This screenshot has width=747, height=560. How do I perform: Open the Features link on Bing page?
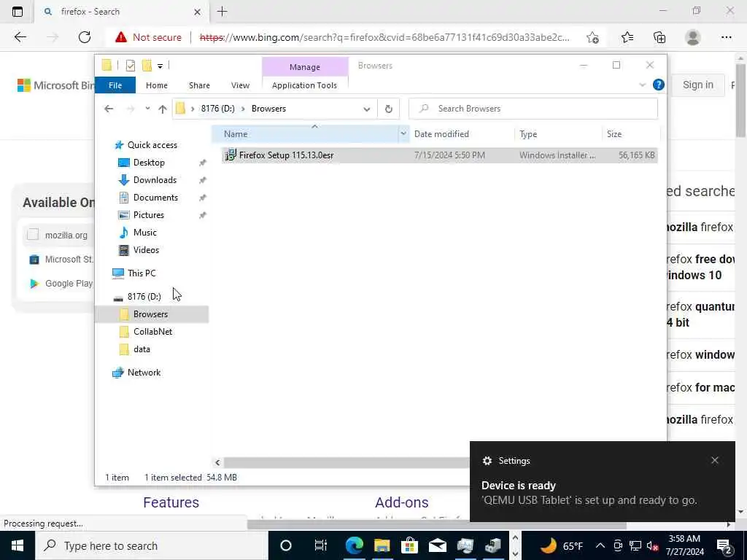171,502
